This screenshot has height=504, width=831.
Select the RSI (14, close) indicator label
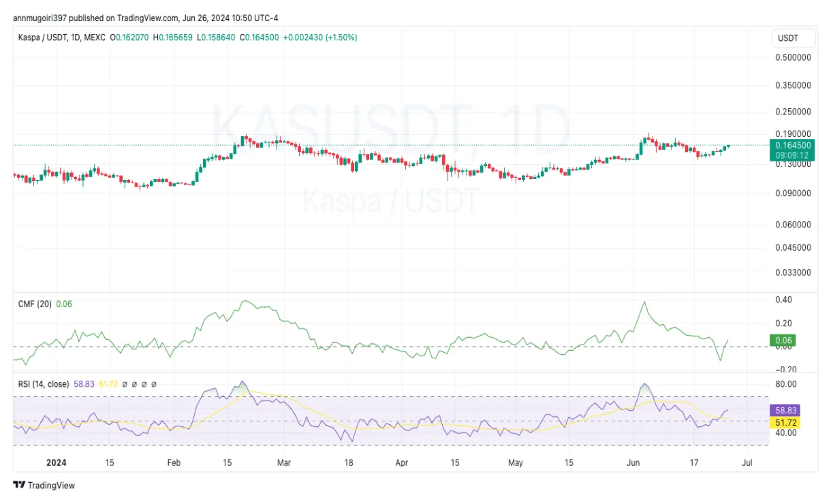(43, 383)
